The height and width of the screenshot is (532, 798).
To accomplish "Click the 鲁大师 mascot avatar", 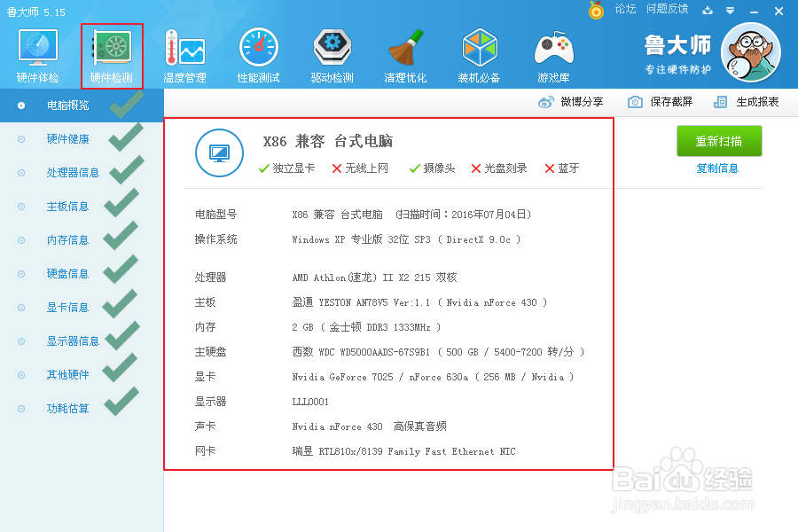I will [751, 53].
